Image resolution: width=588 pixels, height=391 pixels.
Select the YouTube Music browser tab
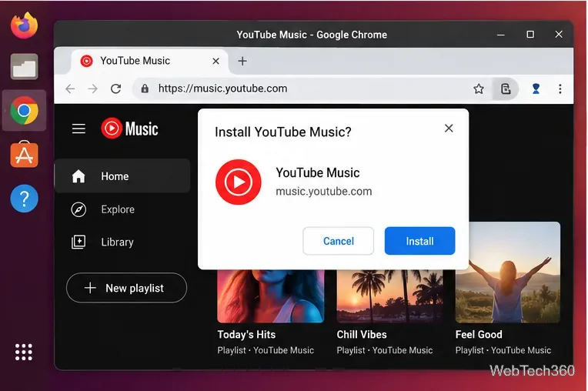[x=150, y=61]
